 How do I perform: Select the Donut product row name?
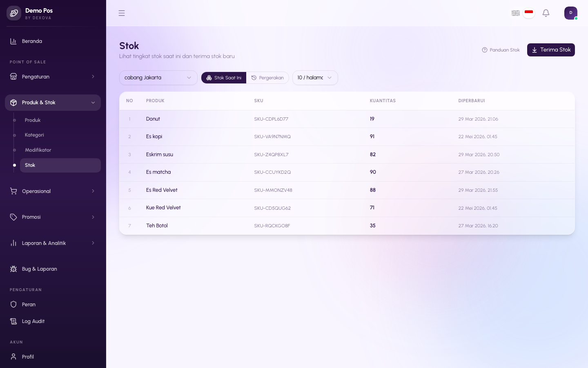pos(153,119)
